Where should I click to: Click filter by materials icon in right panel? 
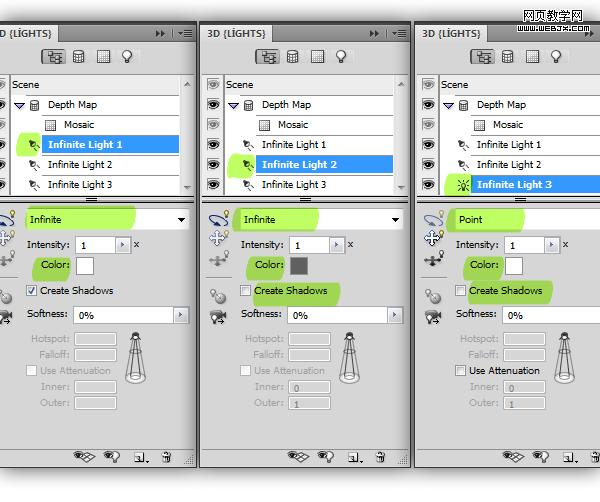click(x=532, y=57)
